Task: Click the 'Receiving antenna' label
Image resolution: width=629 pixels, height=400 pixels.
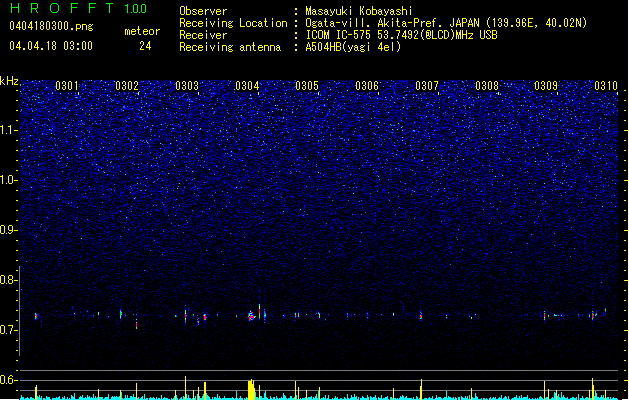Action: [230, 47]
